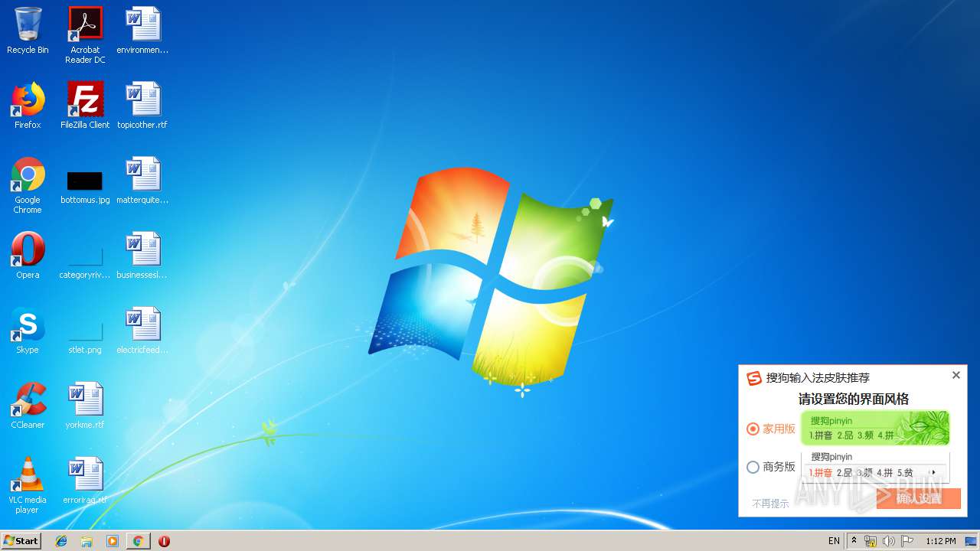Open Windows Explorer from the taskbar
980x551 pixels.
point(87,541)
